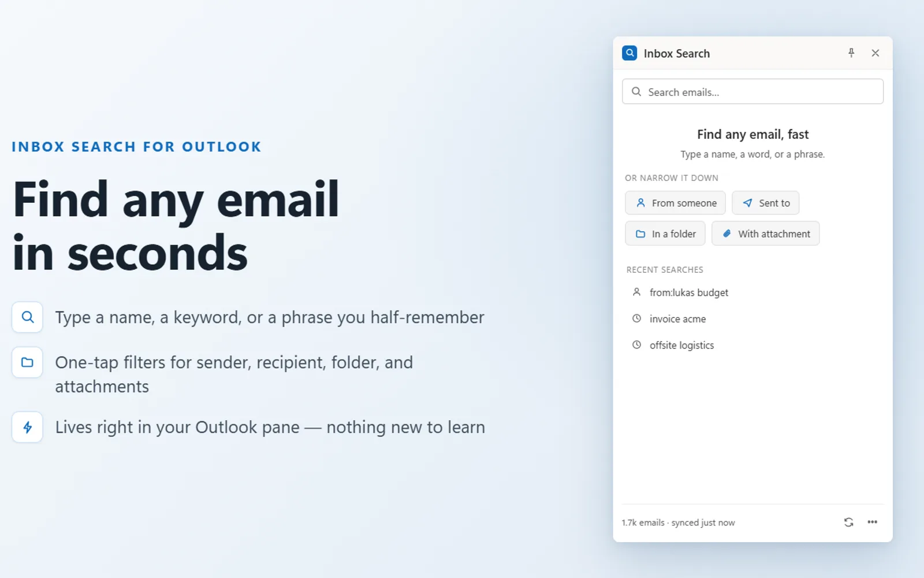The width and height of the screenshot is (924, 578).
Task: Click the magnifier icon inside search box
Action: click(636, 92)
